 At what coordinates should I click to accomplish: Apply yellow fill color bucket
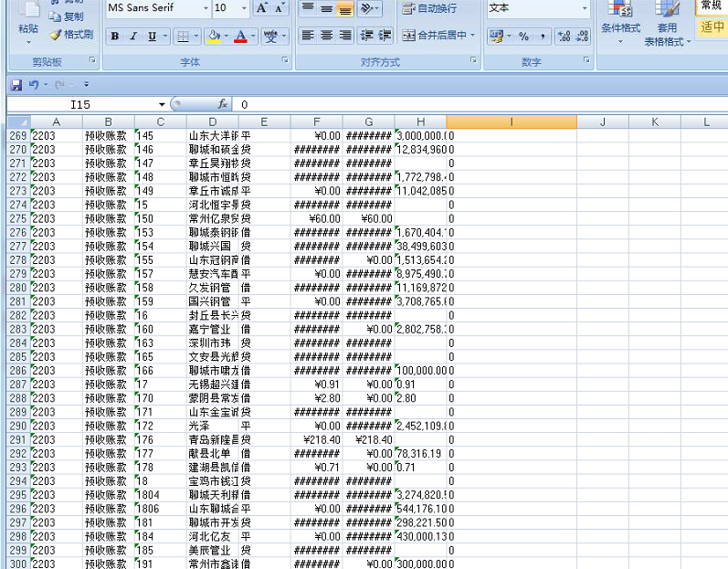coord(214,37)
